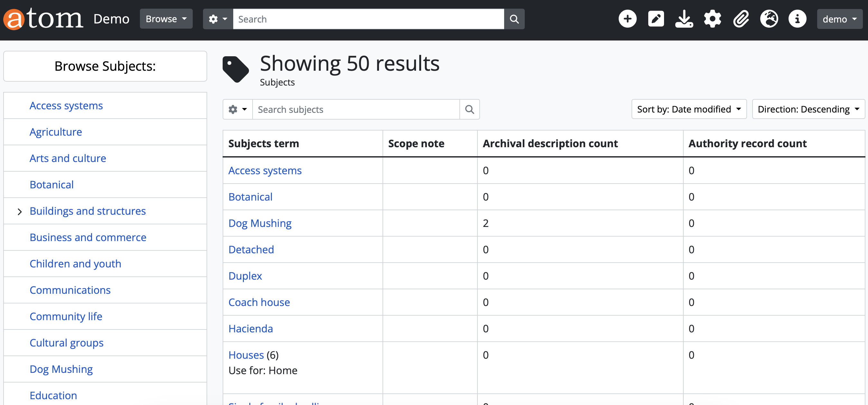Open the Direction Descending dropdown
This screenshot has width=868, height=405.
(808, 109)
